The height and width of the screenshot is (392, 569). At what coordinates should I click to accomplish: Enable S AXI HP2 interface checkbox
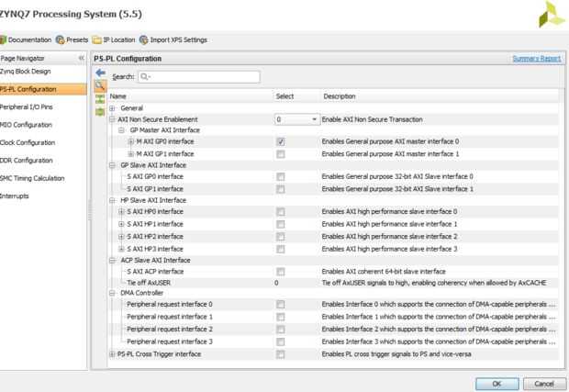click(x=280, y=237)
